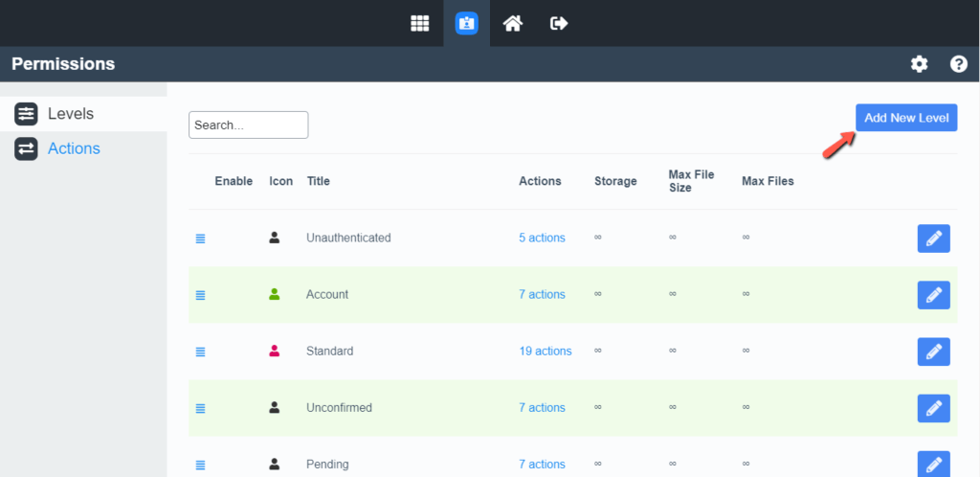
Task: Edit the Standard level with pencil button
Action: click(934, 352)
